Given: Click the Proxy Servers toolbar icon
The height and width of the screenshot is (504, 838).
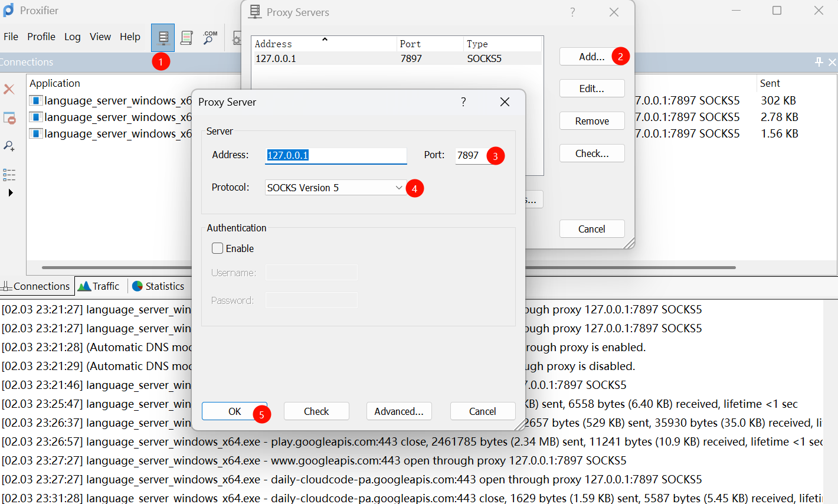Looking at the screenshot, I should 163,38.
